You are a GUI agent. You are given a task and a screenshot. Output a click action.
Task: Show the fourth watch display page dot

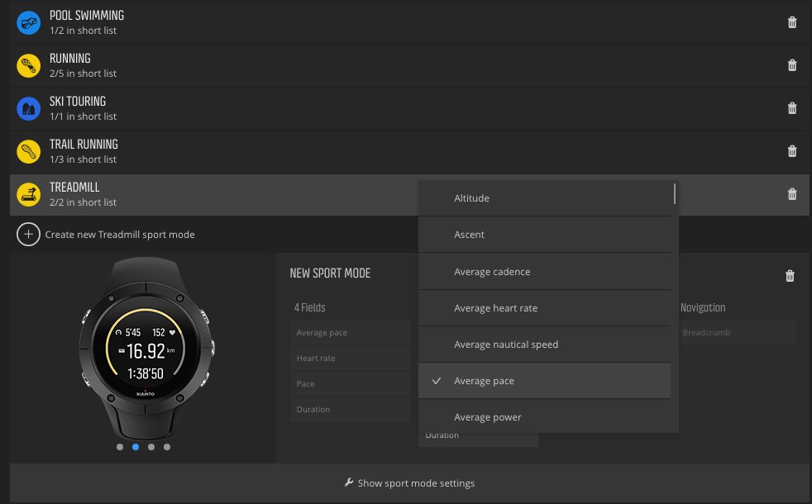(x=167, y=447)
